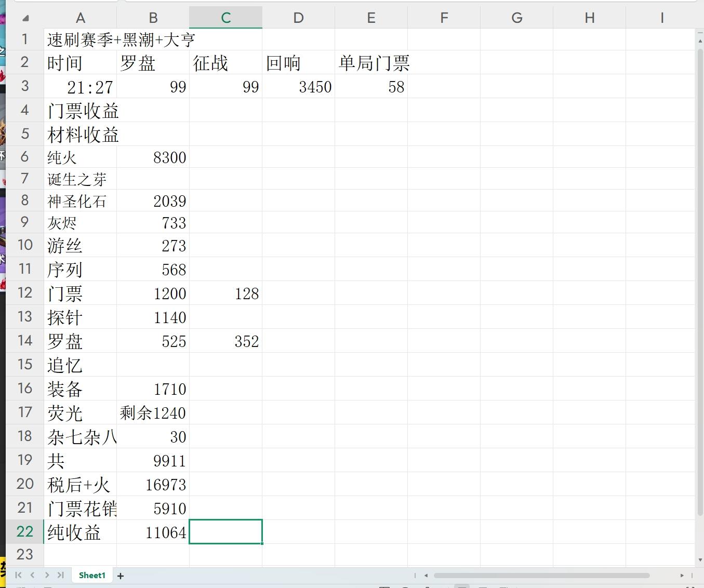Viewport: 704px width, 588px height.
Task: Go to next sheet tab arrow
Action: pyautogui.click(x=47, y=575)
